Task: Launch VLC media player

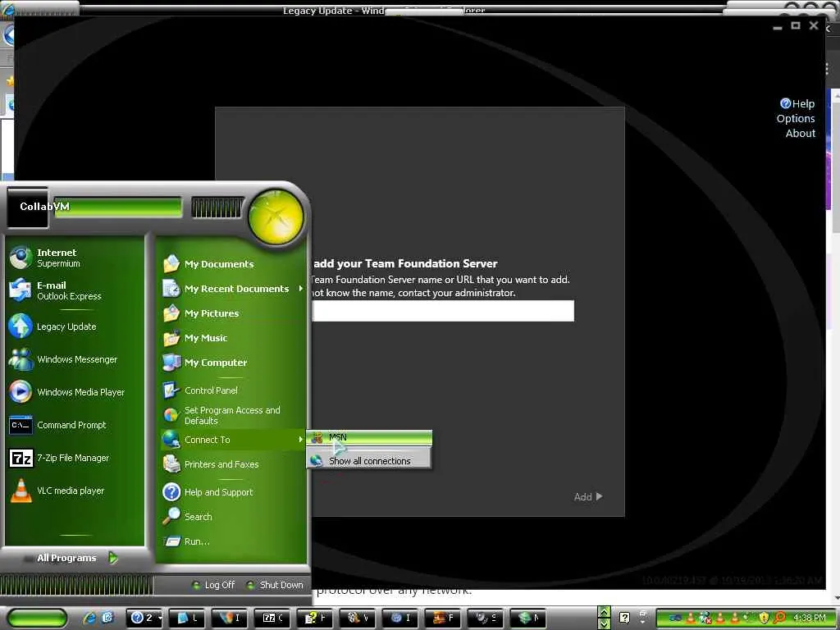Action: [75, 491]
